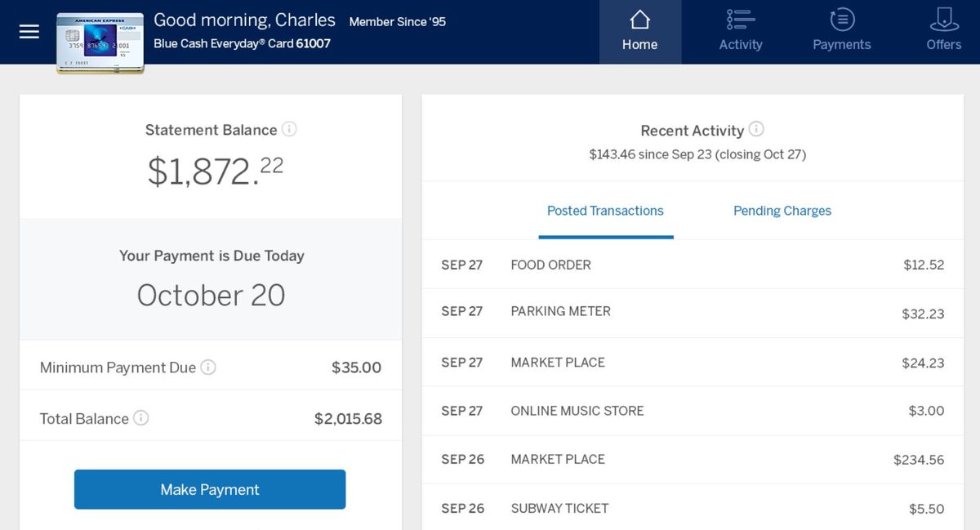The image size is (980, 530).
Task: Open the hamburger navigation menu
Action: [x=29, y=32]
